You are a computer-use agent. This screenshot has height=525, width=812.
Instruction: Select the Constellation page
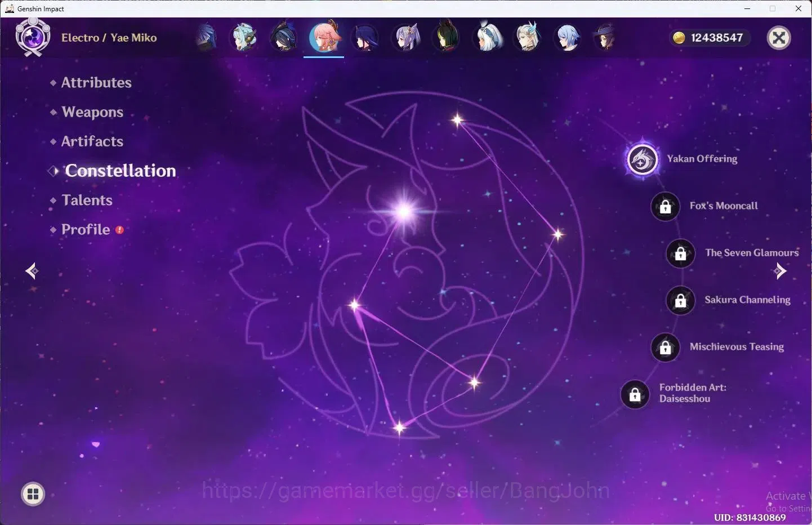coord(121,171)
